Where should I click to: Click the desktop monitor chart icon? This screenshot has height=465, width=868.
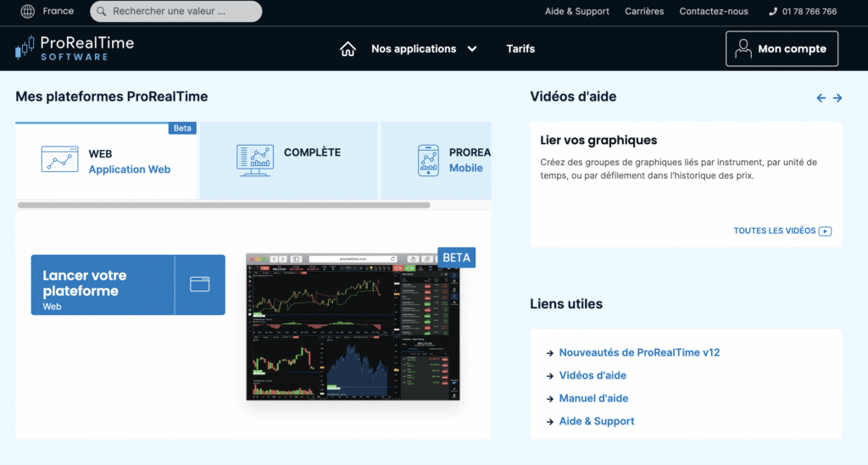pos(254,160)
